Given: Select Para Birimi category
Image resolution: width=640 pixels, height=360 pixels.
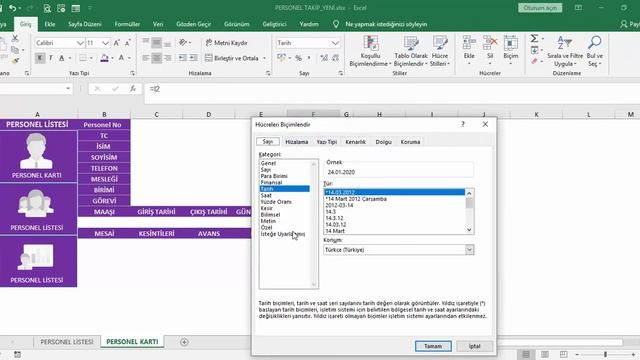Looking at the screenshot, I should coord(274,176).
